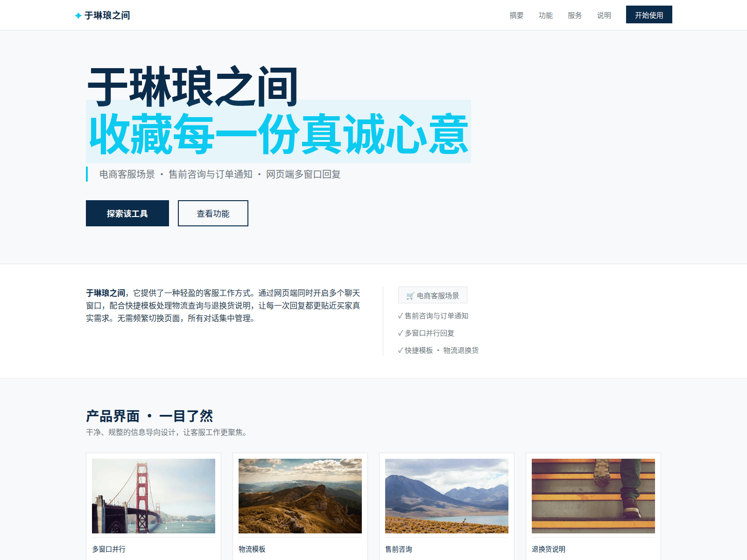This screenshot has width=747, height=560.
Task: Open the Golden Gate bridge thumbnail for 多窗口并行
Action: point(154,496)
